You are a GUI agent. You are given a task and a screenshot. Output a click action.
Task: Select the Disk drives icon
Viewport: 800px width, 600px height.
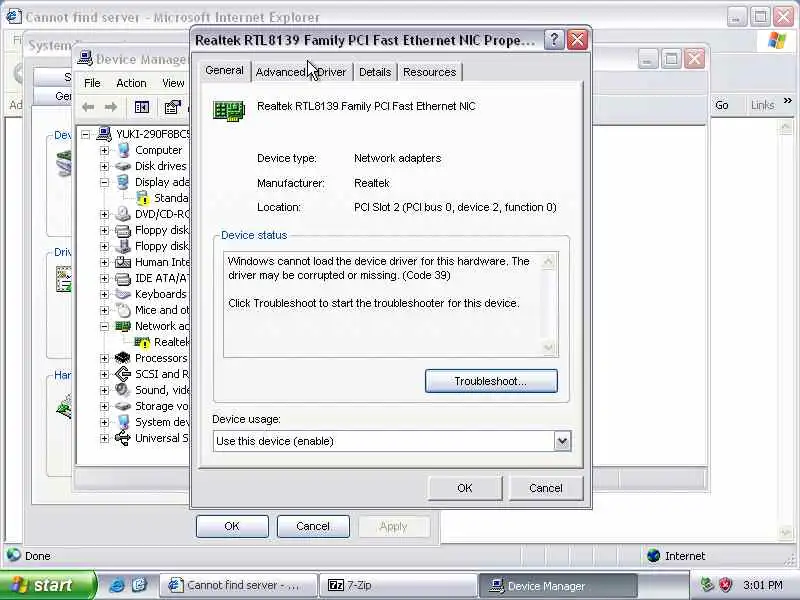(123, 166)
